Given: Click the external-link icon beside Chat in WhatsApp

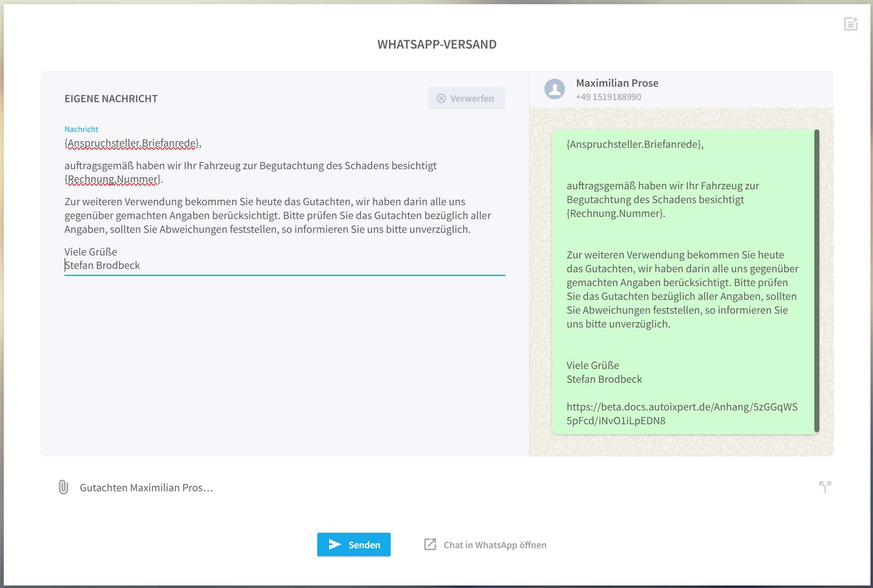Looking at the screenshot, I should pyautogui.click(x=430, y=544).
